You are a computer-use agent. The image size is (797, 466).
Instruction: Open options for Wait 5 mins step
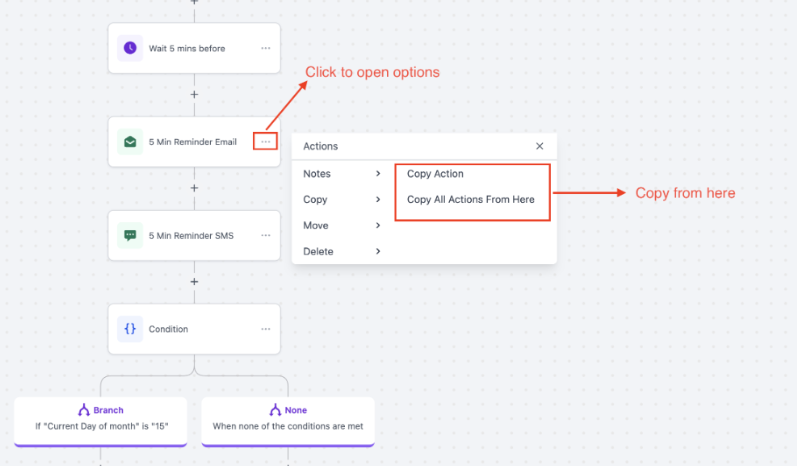265,48
